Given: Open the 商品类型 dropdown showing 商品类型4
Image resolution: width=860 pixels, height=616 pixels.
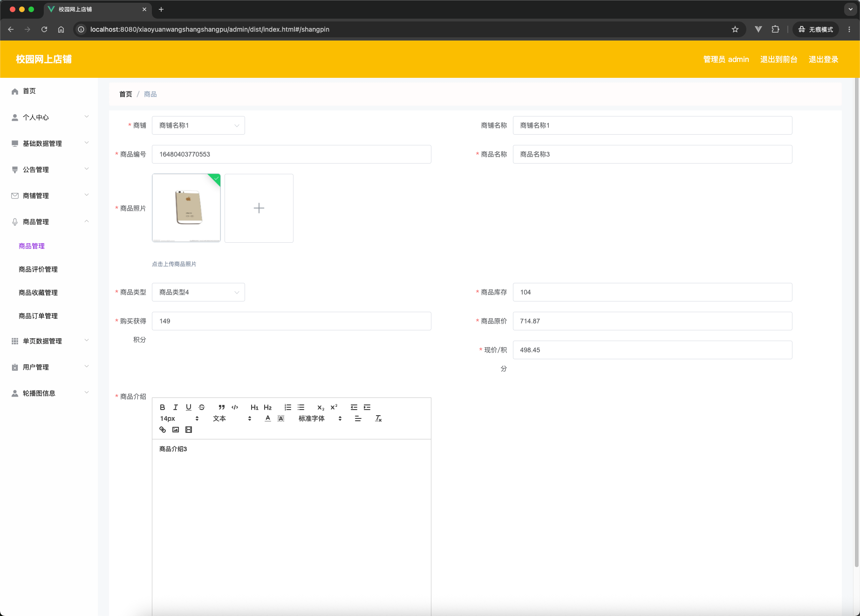Looking at the screenshot, I should (198, 292).
